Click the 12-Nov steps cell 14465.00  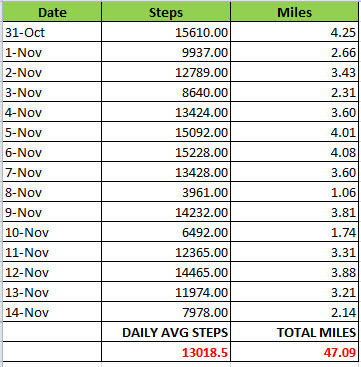click(x=166, y=272)
